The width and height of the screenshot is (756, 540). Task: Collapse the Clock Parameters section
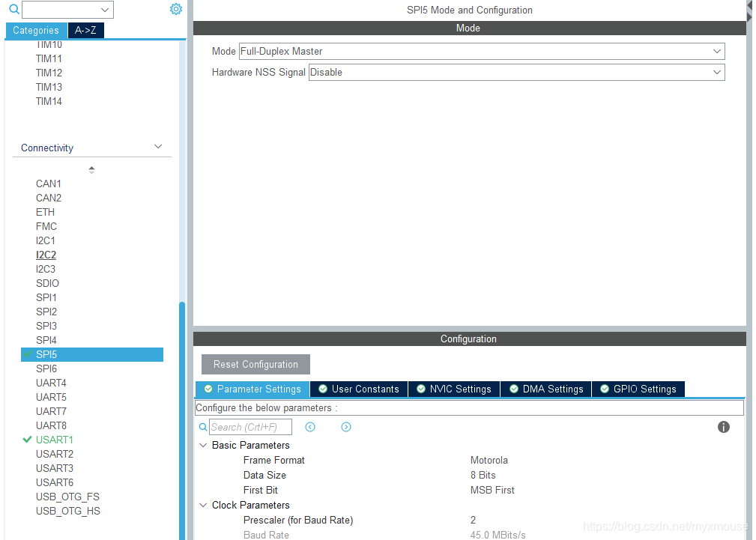point(204,505)
